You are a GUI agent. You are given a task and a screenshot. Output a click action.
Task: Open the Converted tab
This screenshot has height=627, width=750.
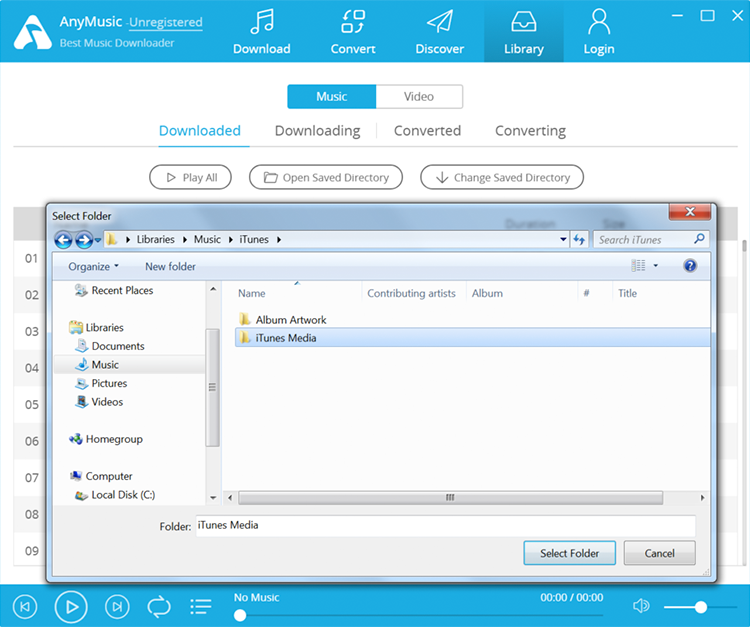[427, 131]
